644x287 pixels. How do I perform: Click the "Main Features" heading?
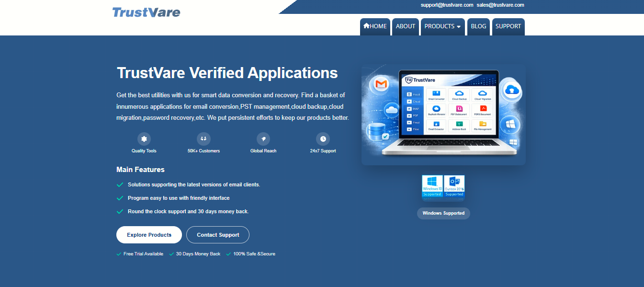tap(140, 170)
